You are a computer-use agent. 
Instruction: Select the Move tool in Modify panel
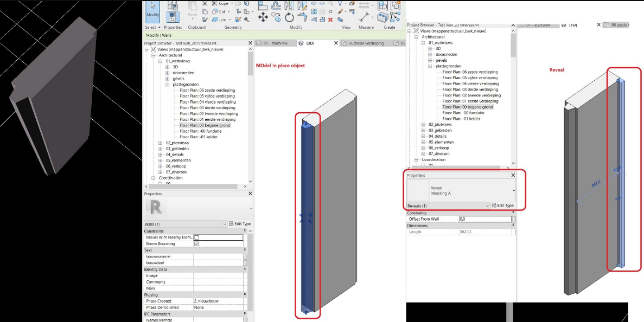263,17
